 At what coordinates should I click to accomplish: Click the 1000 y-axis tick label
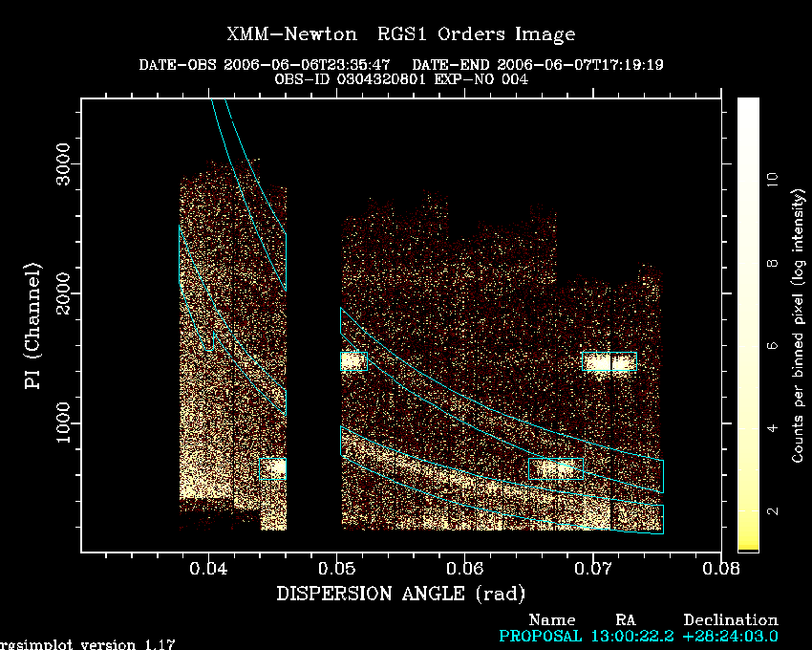63,422
